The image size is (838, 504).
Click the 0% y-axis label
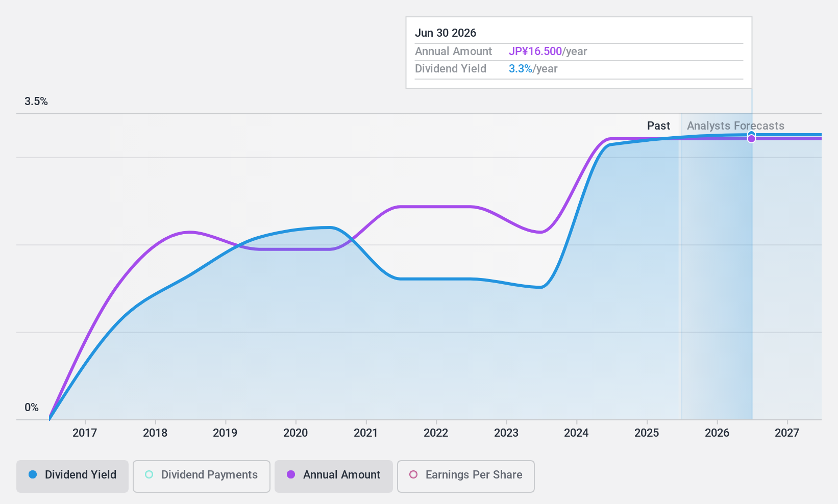(x=32, y=408)
